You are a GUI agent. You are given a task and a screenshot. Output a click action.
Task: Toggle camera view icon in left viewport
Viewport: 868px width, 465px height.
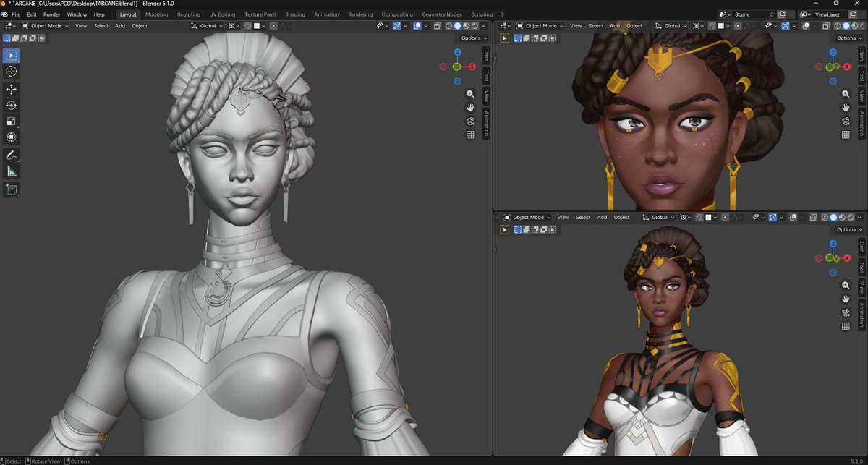tap(470, 121)
